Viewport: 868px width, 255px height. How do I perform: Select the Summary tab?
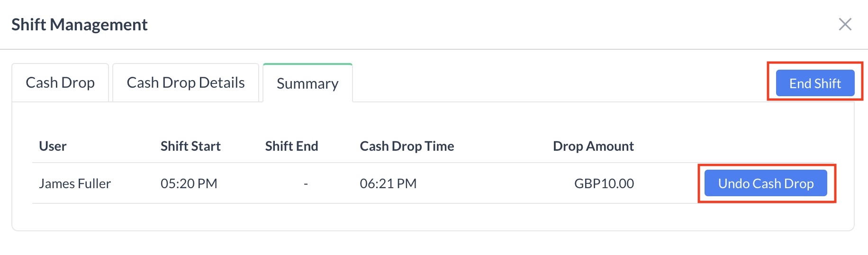point(307,83)
